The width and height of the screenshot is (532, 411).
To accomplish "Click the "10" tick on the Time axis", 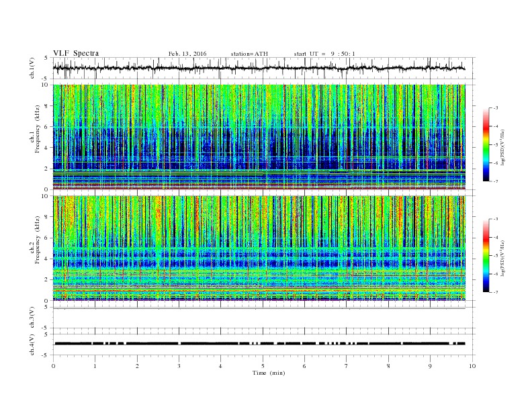I will click(x=472, y=366).
